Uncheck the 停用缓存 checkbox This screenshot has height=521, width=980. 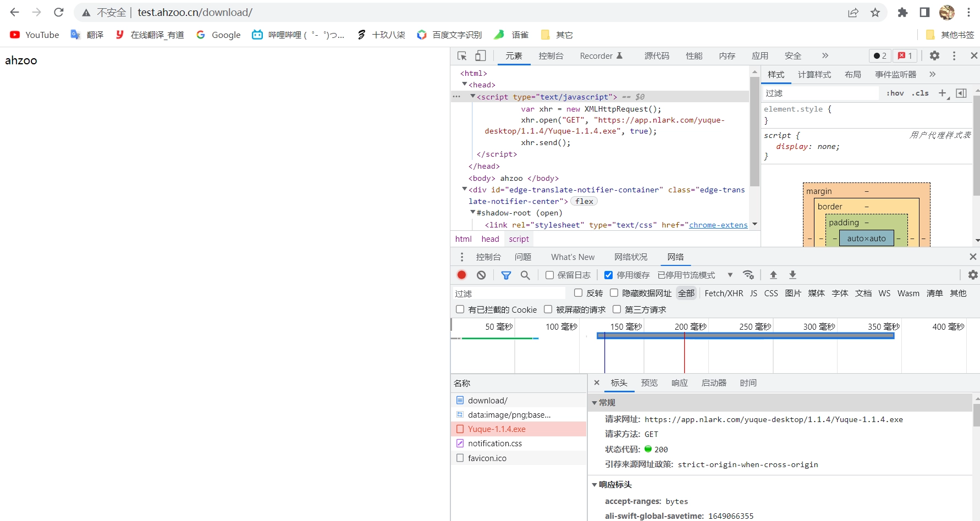(x=608, y=275)
